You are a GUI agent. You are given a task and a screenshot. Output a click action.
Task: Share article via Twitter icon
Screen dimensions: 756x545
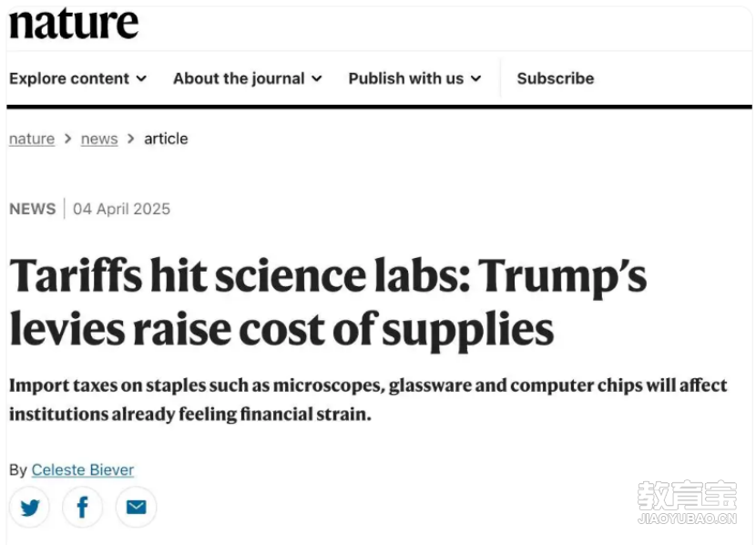(29, 507)
